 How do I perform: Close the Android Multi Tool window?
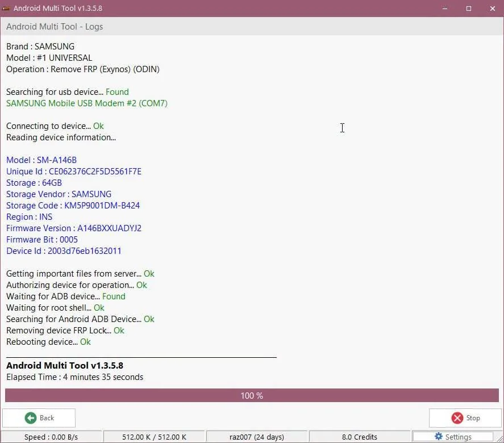click(x=493, y=9)
